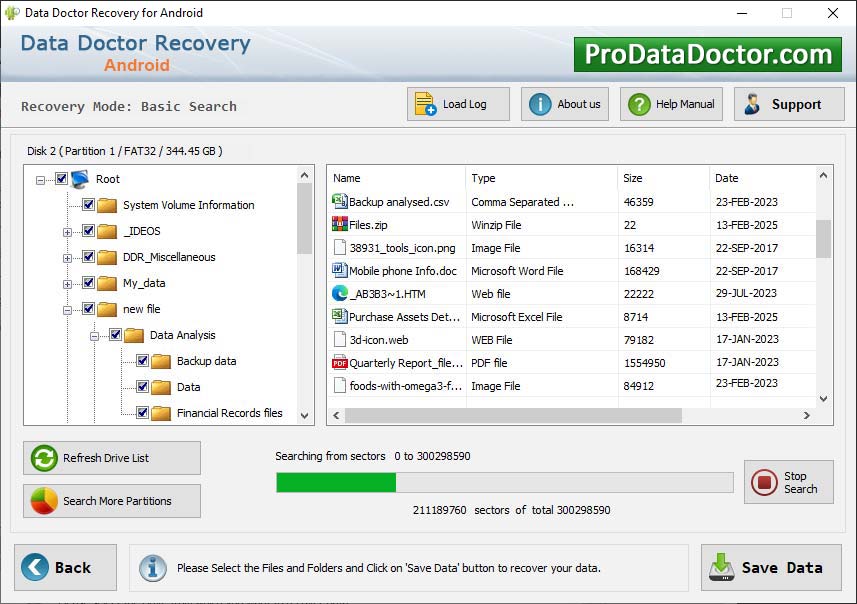Click the PDF icon beside Quarterly Report file

[x=340, y=363]
